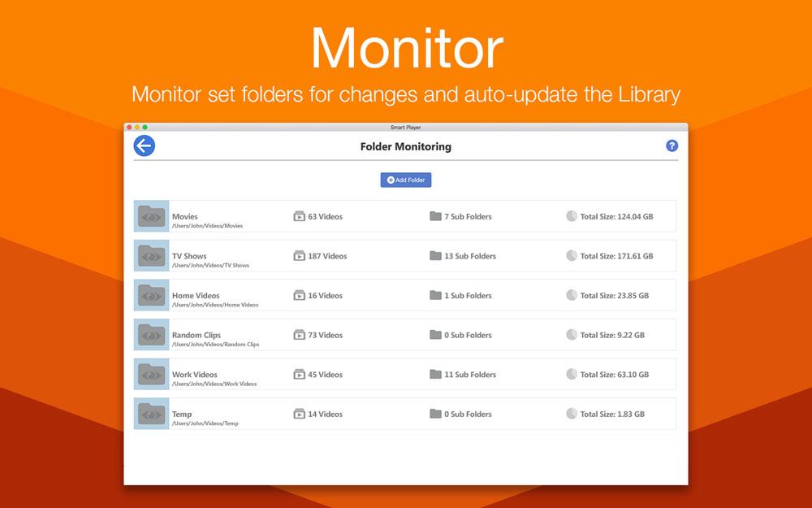The height and width of the screenshot is (508, 812).
Task: Click the pie chart icon for 124.04 GB
Action: click(x=572, y=217)
